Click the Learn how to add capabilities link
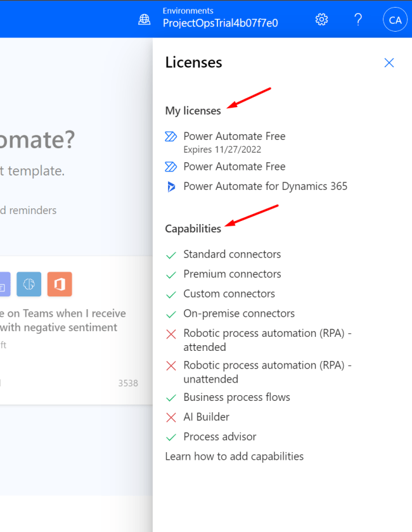This screenshot has width=412, height=532. [x=235, y=456]
